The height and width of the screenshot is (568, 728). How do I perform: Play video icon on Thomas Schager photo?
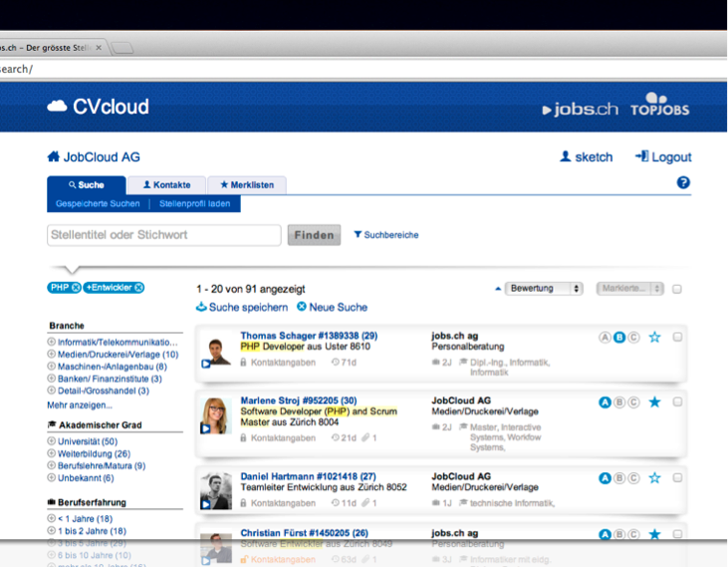click(206, 364)
